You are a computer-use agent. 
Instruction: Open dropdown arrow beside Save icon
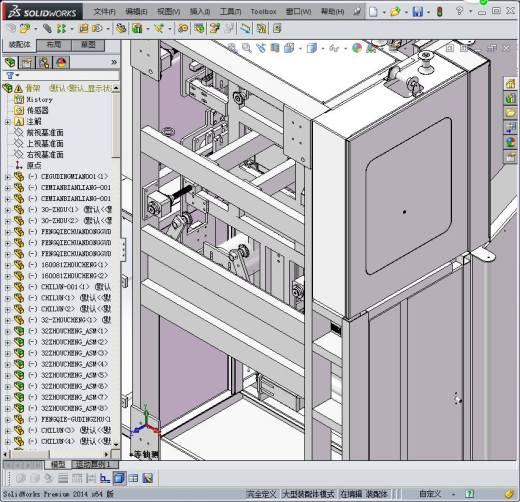click(x=428, y=12)
